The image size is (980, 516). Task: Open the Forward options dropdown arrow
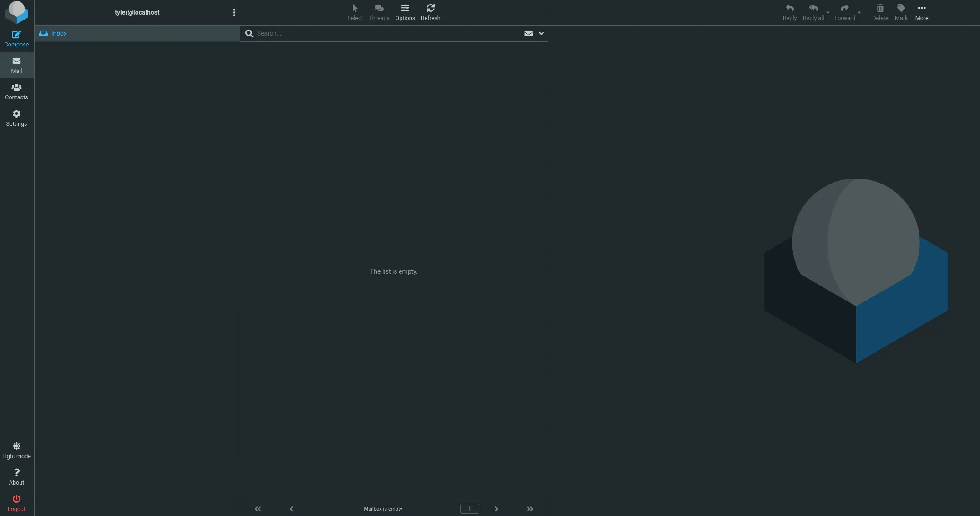859,13
